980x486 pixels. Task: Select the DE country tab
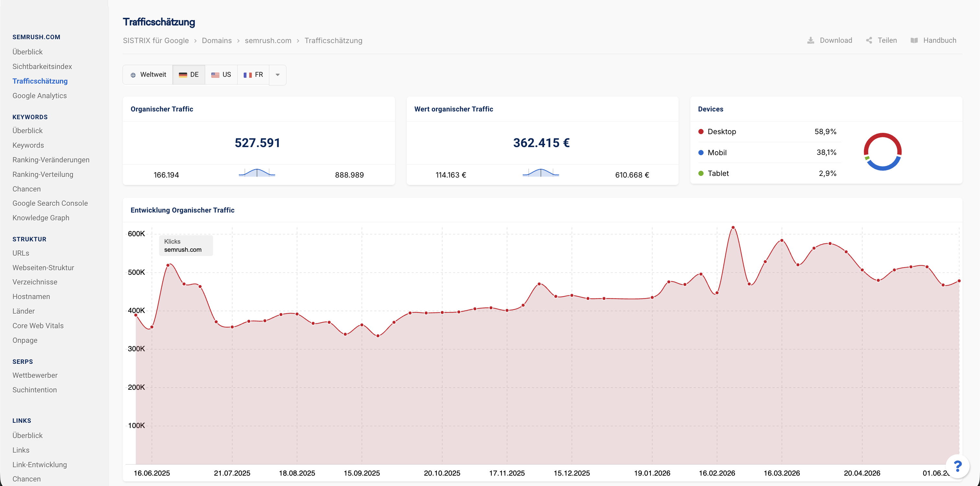(x=189, y=75)
